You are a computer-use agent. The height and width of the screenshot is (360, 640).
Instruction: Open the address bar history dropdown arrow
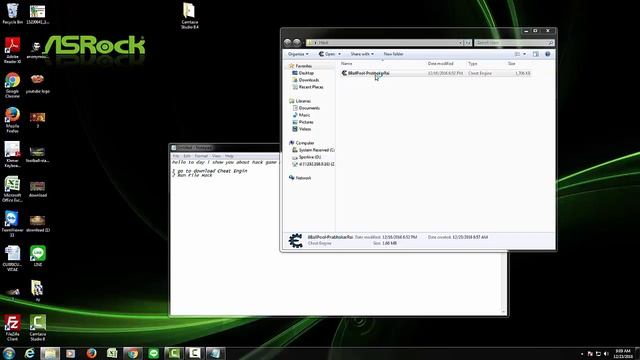(x=460, y=42)
